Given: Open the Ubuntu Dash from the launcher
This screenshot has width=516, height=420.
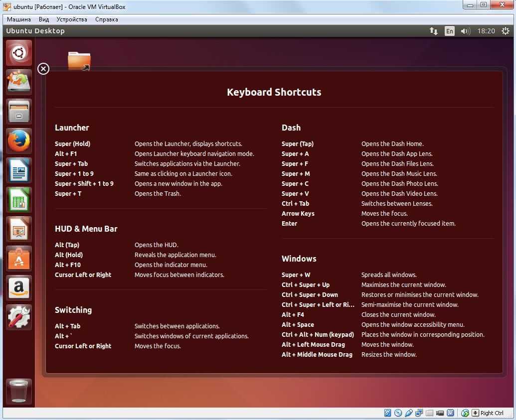Looking at the screenshot, I should [x=19, y=53].
